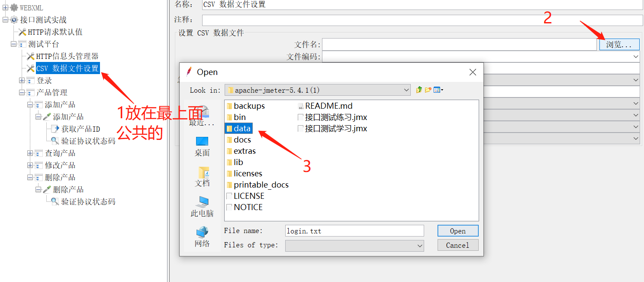The height and width of the screenshot is (282, 644).
Task: Click the Cancel button in dialog
Action: 458,245
